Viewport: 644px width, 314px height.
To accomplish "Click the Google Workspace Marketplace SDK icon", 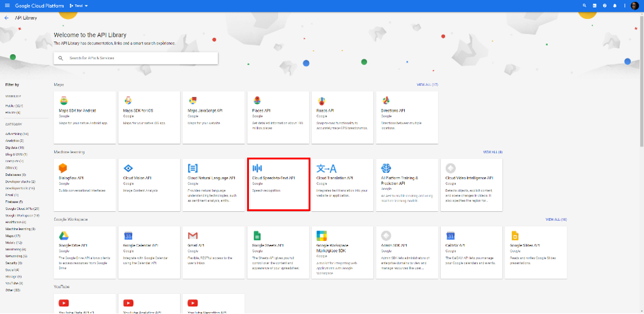I will point(321,235).
